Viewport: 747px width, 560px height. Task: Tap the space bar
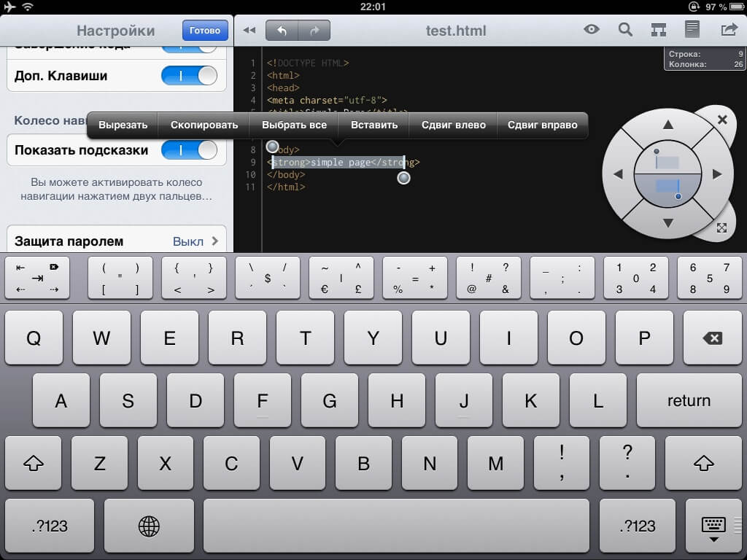pyautogui.click(x=396, y=526)
